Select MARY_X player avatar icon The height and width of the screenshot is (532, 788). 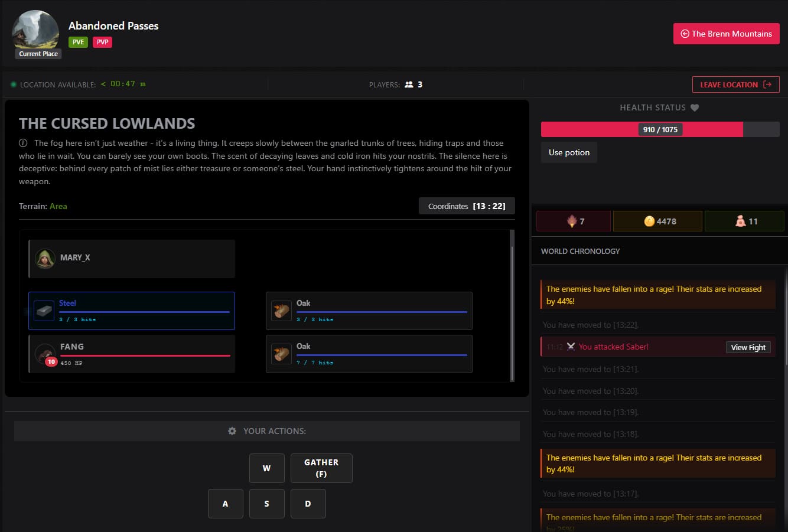[x=45, y=258]
